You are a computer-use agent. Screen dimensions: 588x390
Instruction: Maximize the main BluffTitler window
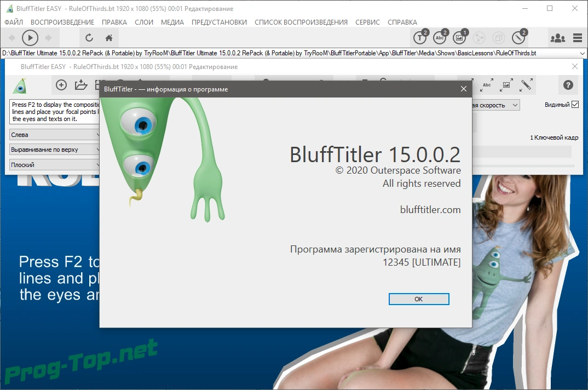549,8
